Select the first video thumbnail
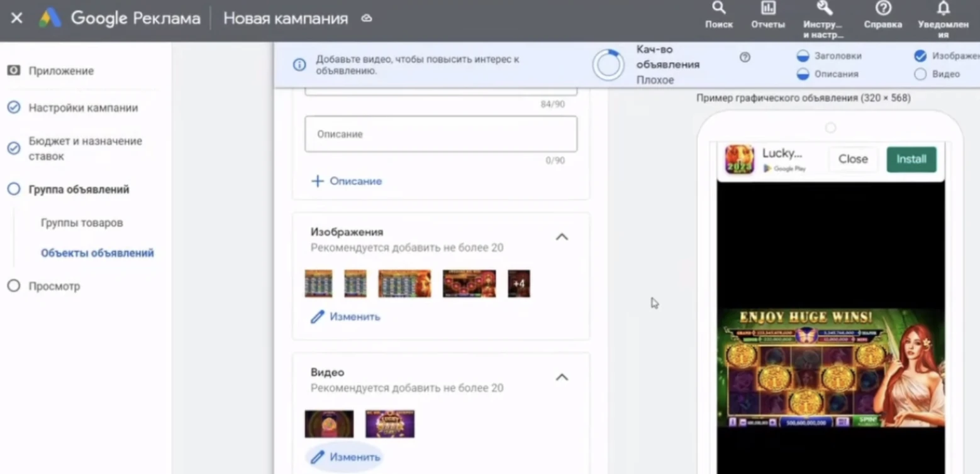 [329, 424]
